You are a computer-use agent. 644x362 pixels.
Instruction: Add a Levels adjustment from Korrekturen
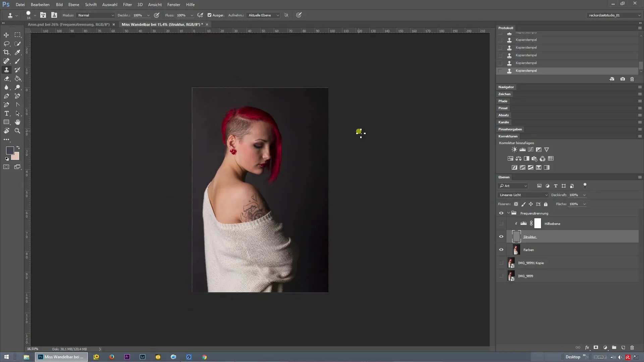(522, 149)
